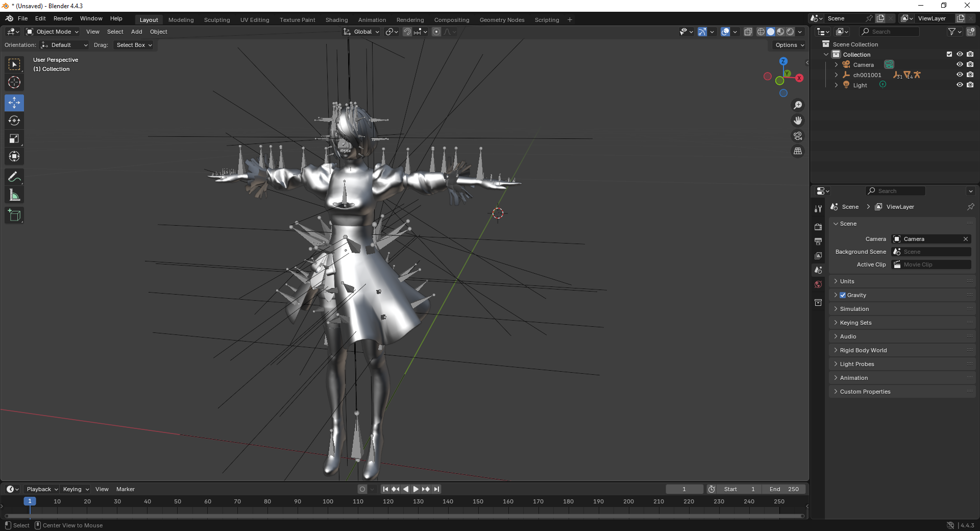Select the Add Cube tool

(14, 215)
